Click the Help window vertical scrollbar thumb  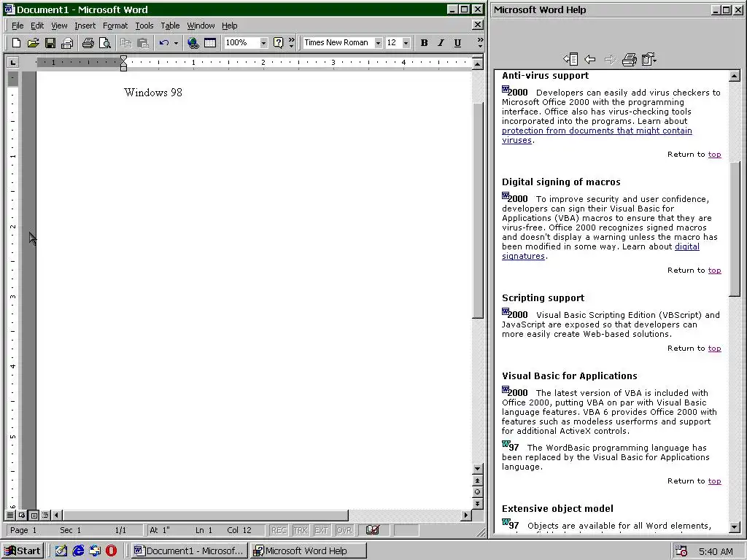(x=735, y=229)
